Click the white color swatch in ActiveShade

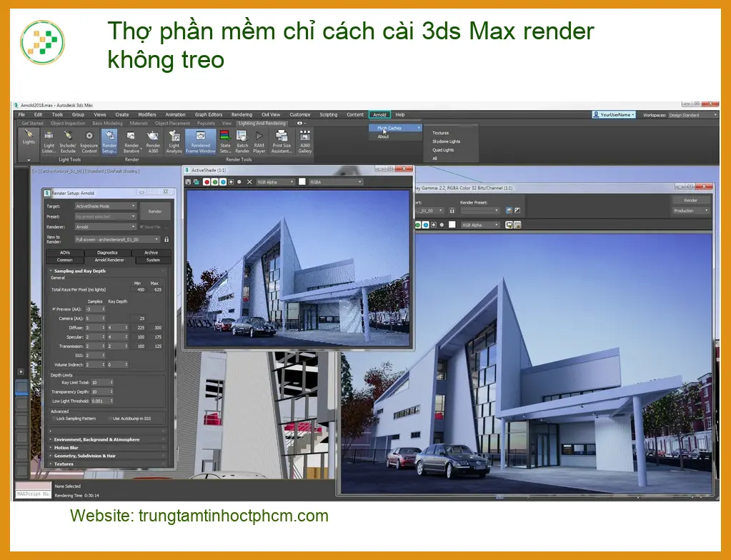[x=302, y=181]
